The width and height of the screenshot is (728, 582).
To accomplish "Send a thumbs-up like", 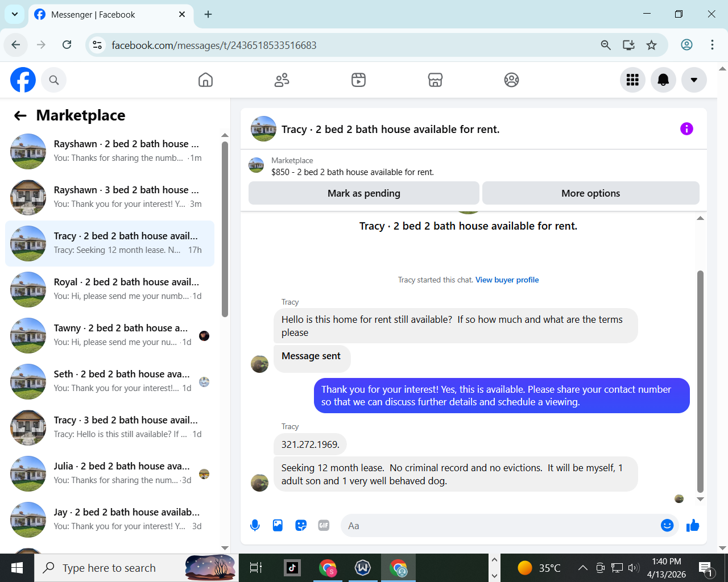I will point(693,526).
